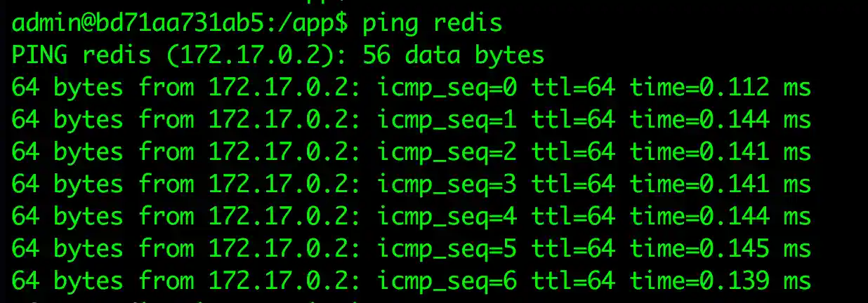Click the ttl=64 on the icmp_seq=1 line
The height and width of the screenshot is (303, 868).
573,120
